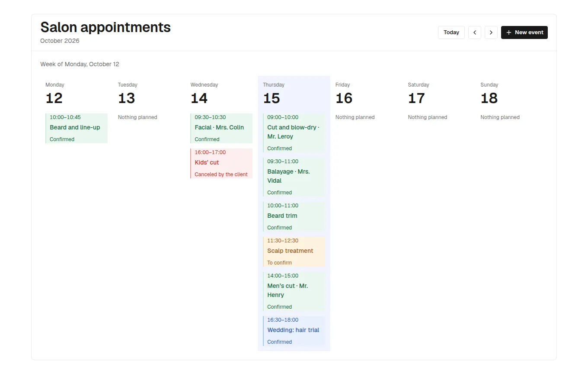
Task: Click the 16:00–17:00 time label
Action: (210, 152)
